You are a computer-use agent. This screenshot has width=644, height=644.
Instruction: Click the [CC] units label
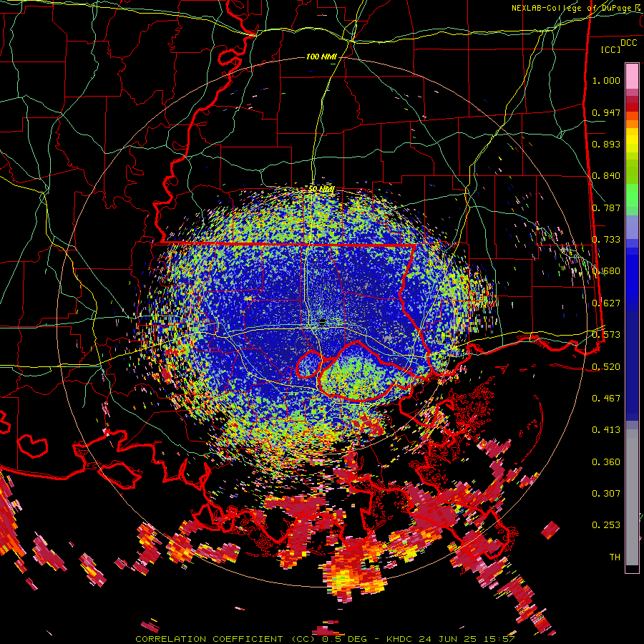(x=611, y=49)
